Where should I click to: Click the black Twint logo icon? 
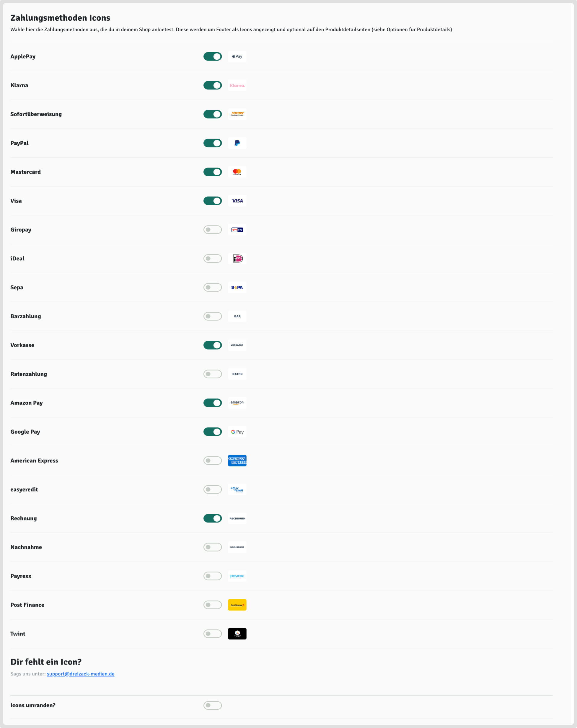[x=237, y=634]
